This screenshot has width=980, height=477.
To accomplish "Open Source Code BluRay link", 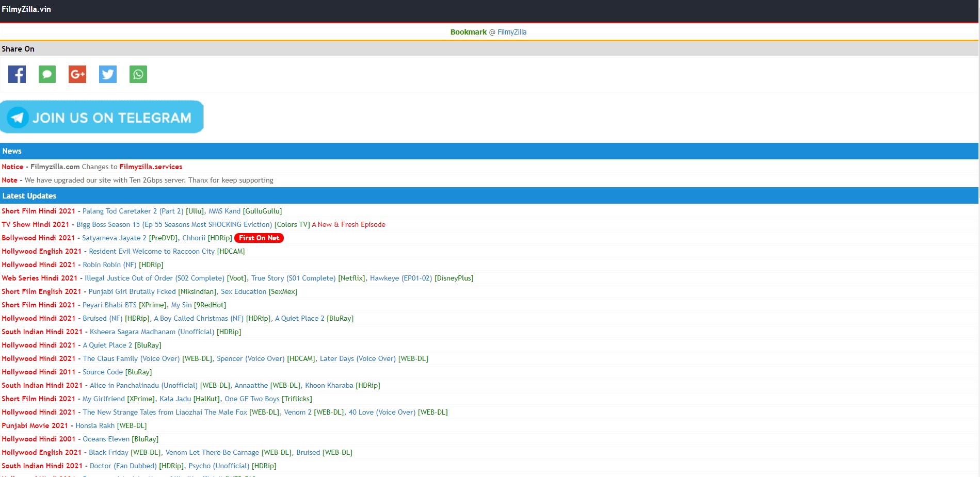I will (103, 372).
